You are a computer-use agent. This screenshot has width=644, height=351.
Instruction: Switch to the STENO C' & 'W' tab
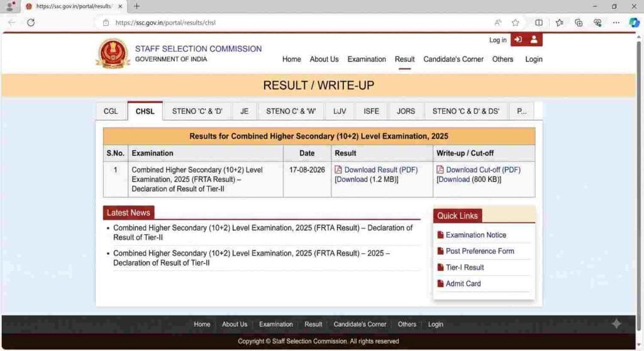pos(291,111)
